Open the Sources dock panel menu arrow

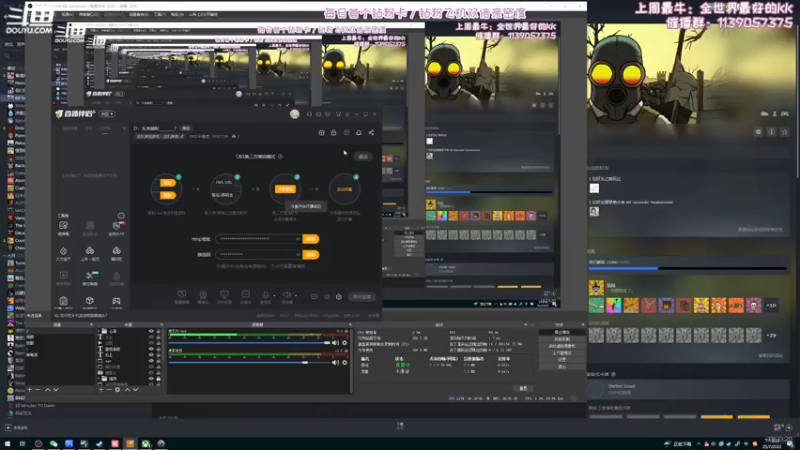[162, 324]
